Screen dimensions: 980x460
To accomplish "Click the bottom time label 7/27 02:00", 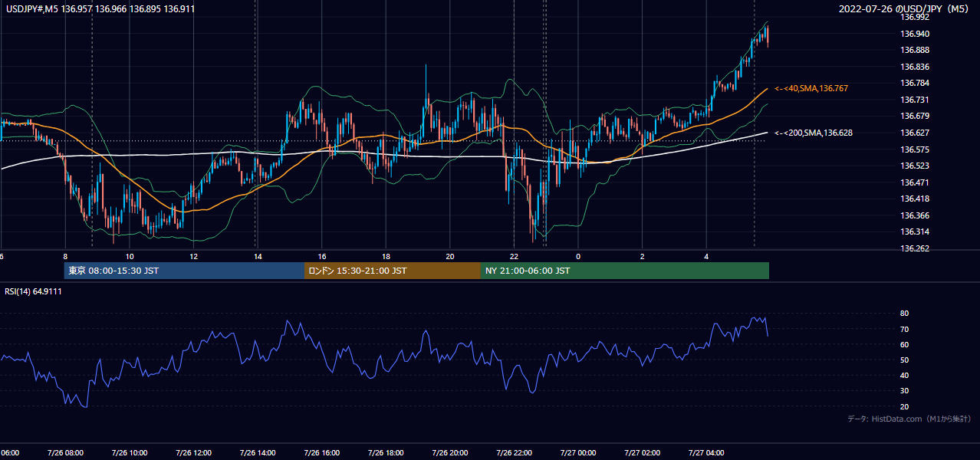I will [643, 452].
